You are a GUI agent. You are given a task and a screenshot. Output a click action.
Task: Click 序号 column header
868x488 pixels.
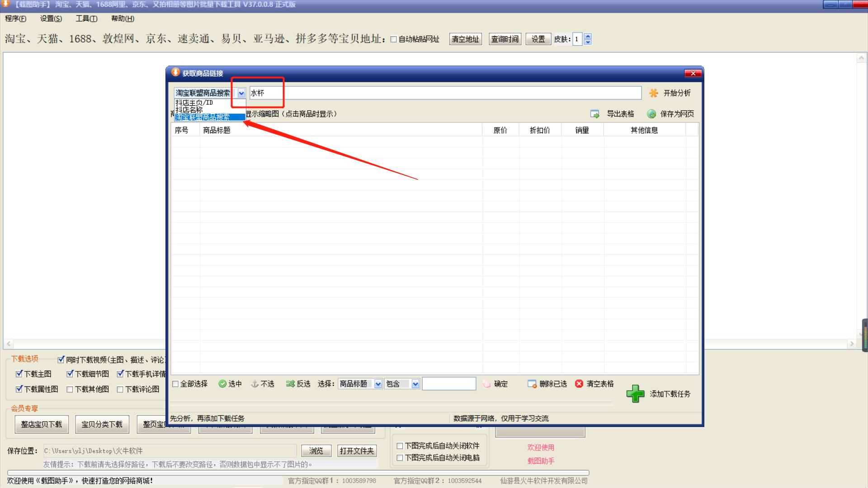[185, 130]
